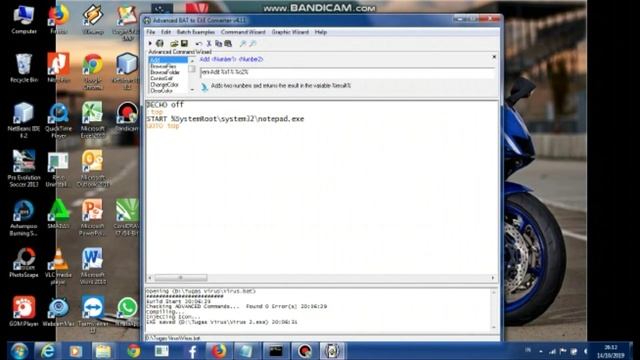640x360 pixels.
Task: Open the Command Wizard menu
Action: click(243, 32)
